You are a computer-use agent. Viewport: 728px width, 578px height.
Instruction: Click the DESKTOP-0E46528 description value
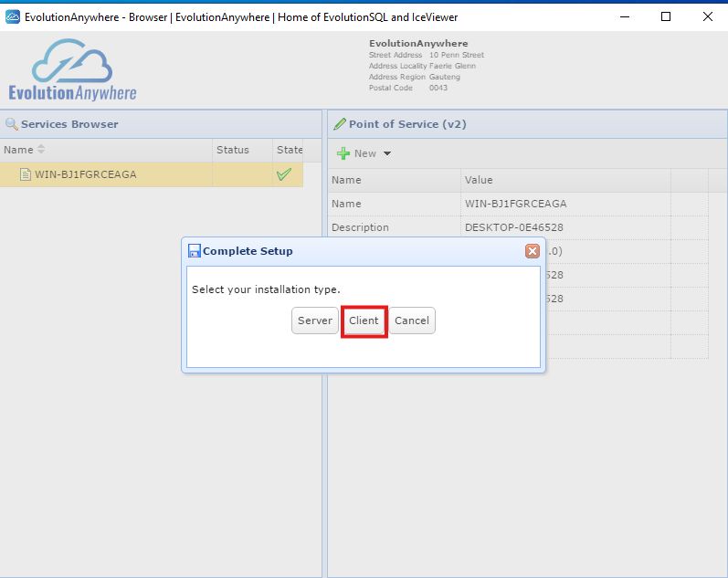514,227
